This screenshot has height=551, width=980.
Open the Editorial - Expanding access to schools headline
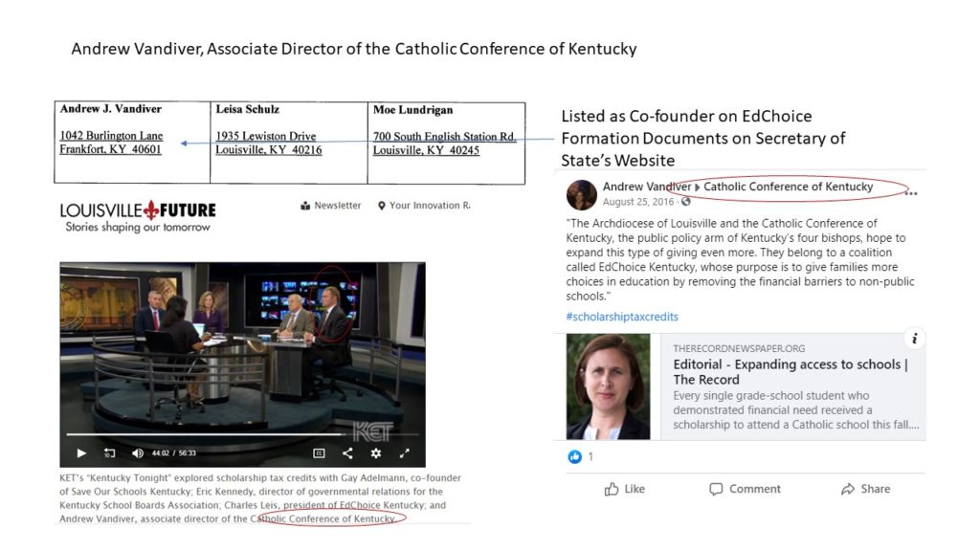(x=790, y=372)
